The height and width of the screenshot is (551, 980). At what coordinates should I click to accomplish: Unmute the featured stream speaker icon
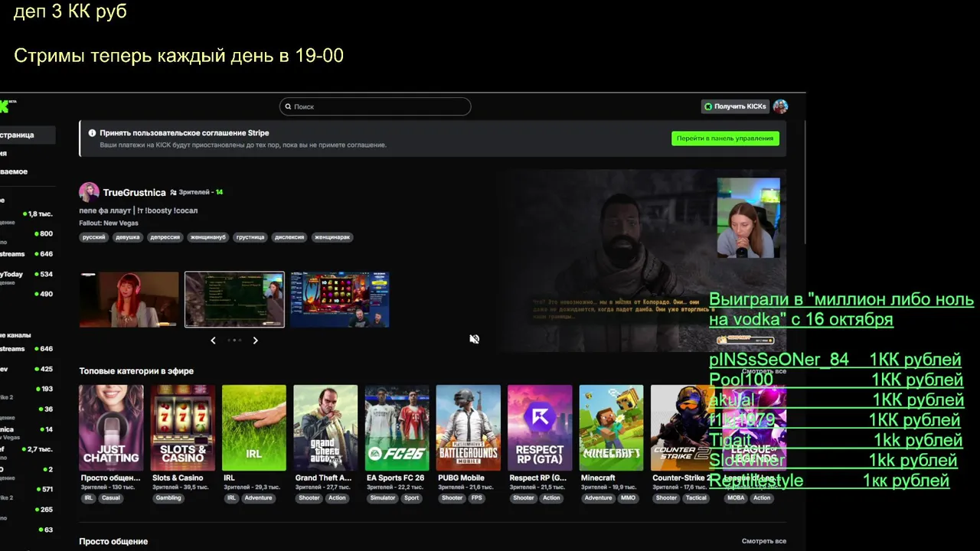474,339
